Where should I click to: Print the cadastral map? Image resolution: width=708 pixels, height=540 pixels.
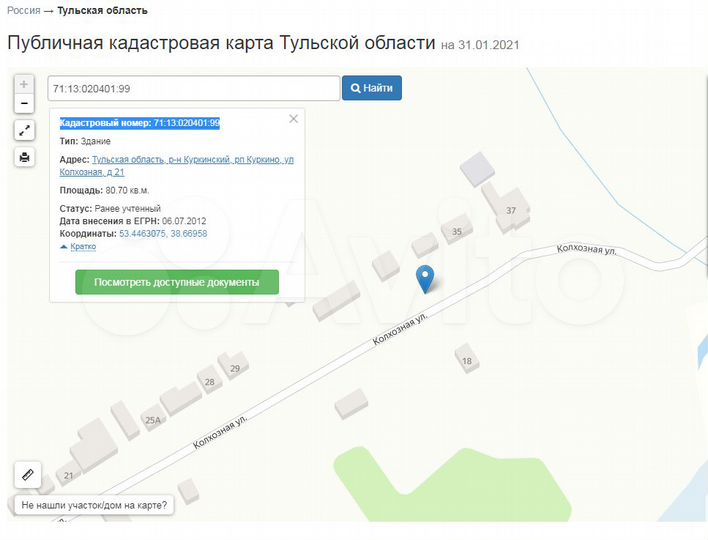(24, 157)
